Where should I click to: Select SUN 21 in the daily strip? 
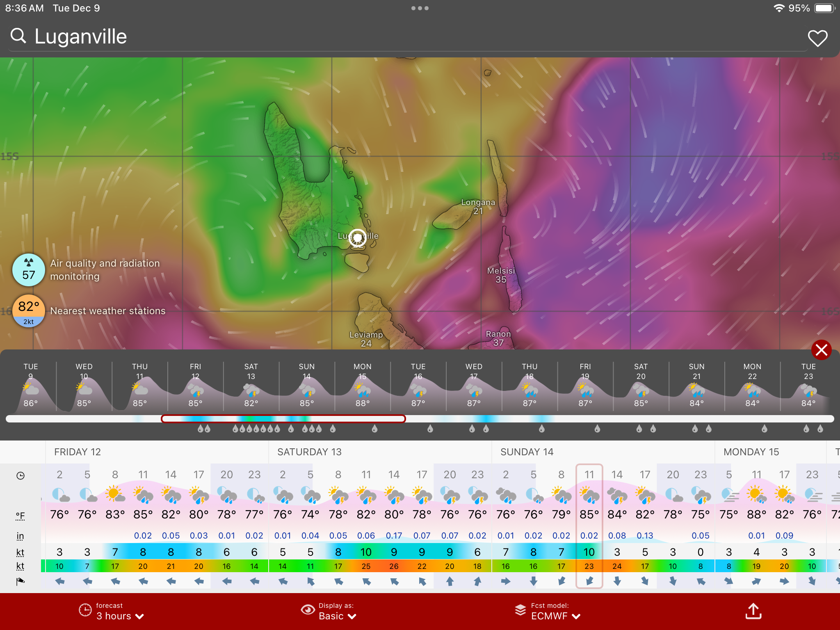coord(697,385)
